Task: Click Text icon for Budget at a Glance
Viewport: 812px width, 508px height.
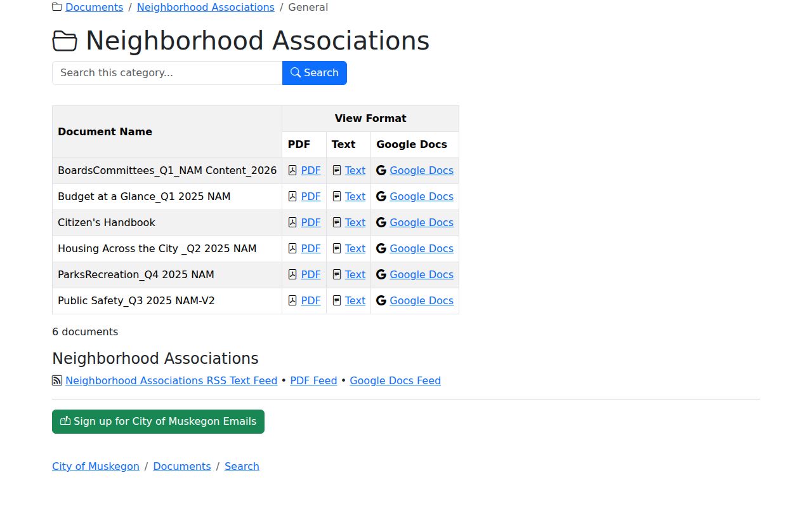Action: (x=337, y=196)
